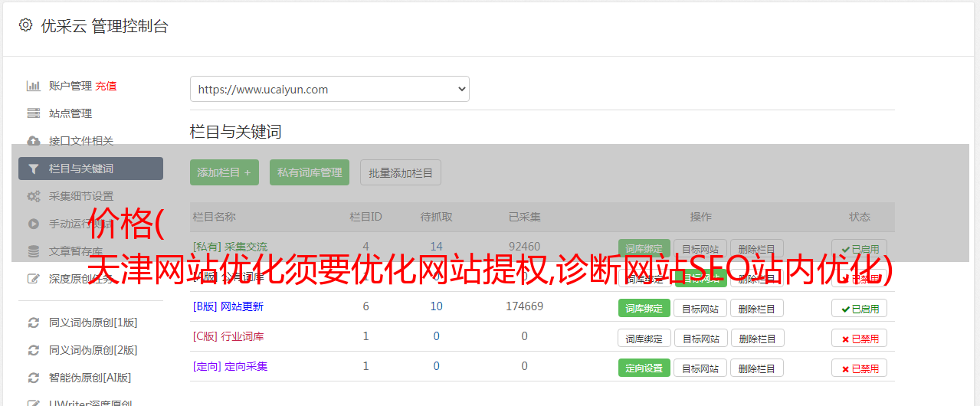Open 智能伪原创[AI版] in the sidebar

point(90,378)
